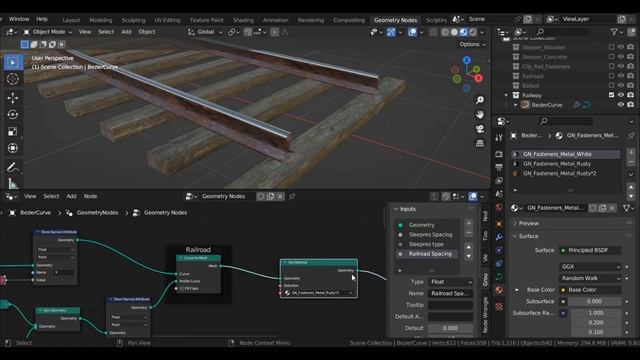This screenshot has height=360, width=640.
Task: Unlink the Geometry Nodes group with X
Action: coord(280,196)
